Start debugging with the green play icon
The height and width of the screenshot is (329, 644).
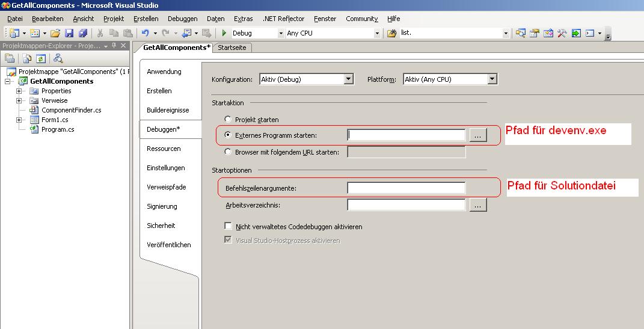[x=224, y=33]
